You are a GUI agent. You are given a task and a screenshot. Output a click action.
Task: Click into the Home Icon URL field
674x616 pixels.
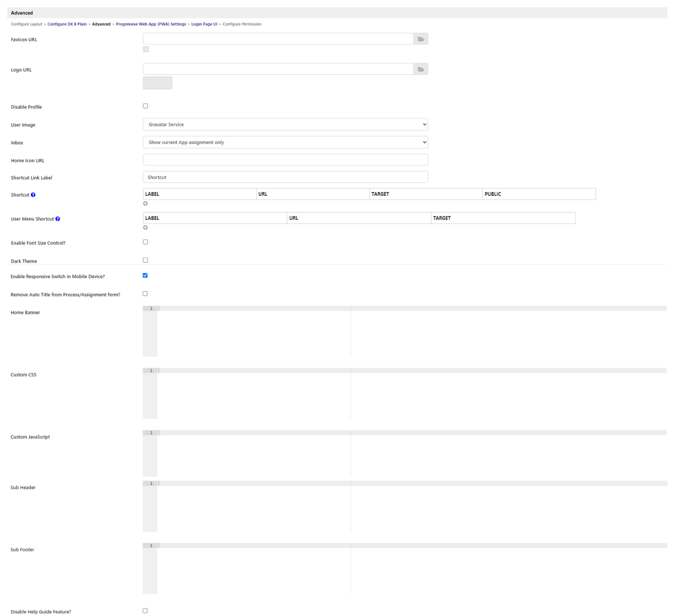pos(285,160)
